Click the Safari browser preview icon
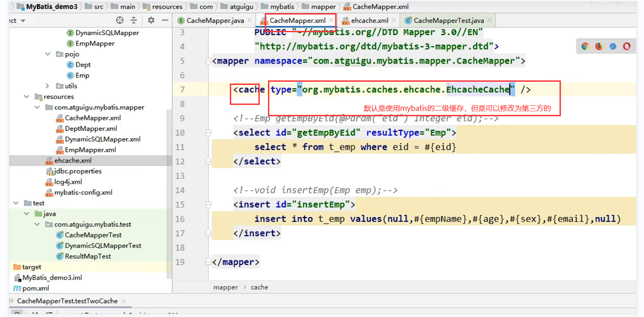This screenshot has width=644, height=317. coord(613,46)
